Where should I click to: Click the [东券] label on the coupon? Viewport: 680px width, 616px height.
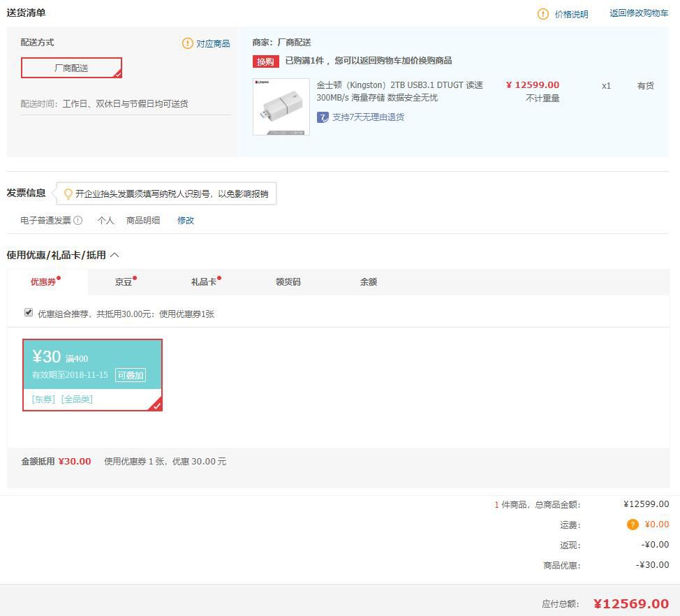[43, 399]
